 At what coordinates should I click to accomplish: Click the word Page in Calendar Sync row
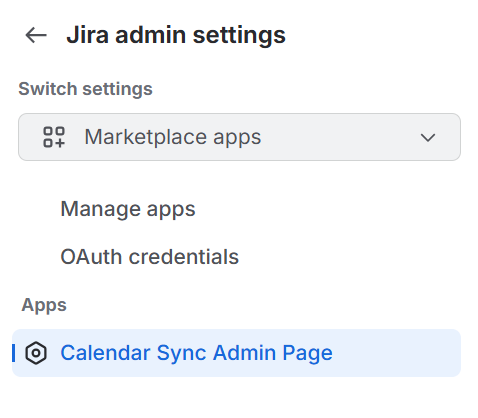(307, 353)
